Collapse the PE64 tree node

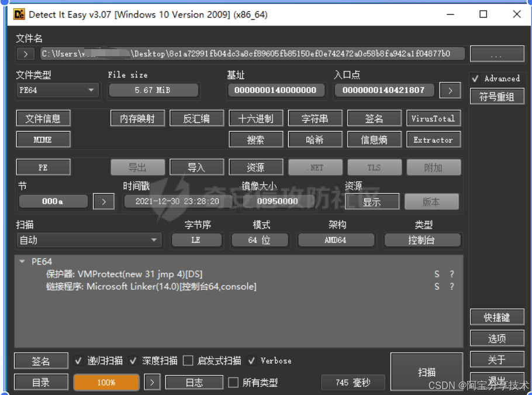(x=22, y=262)
